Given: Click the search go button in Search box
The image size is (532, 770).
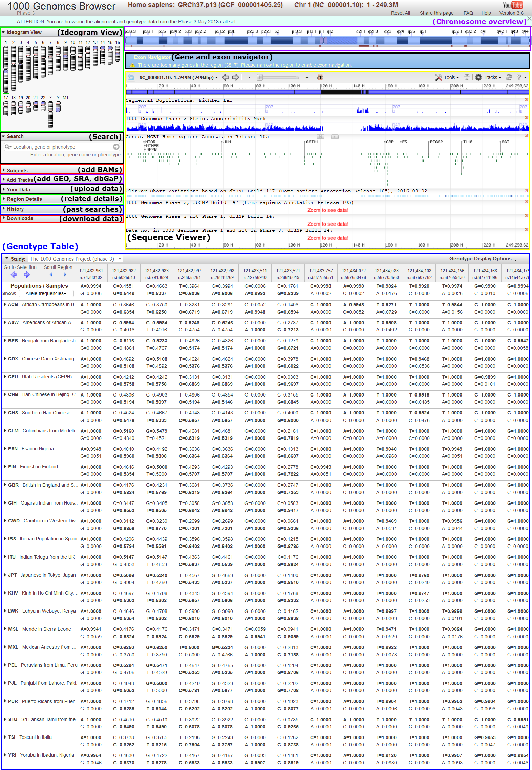Looking at the screenshot, I should tap(116, 147).
